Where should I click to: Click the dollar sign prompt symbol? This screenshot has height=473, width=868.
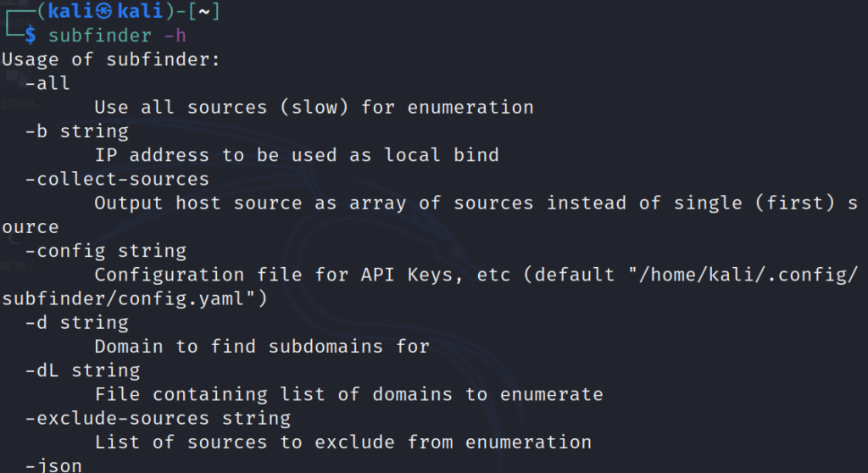[x=31, y=36]
